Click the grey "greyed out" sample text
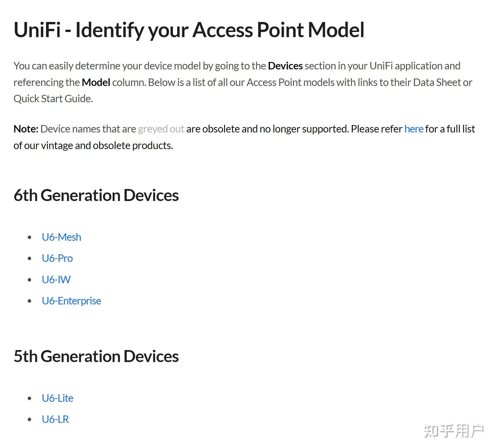This screenshot has width=498, height=448. coord(161,129)
